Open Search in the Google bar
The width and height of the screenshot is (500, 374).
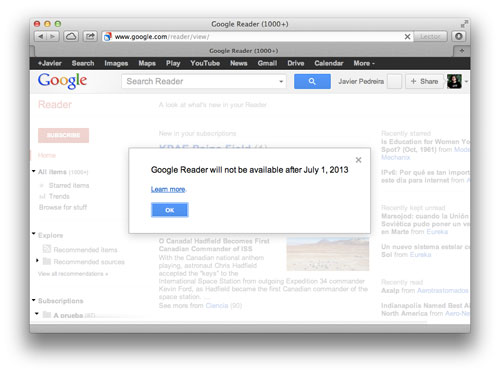pyautogui.click(x=83, y=63)
